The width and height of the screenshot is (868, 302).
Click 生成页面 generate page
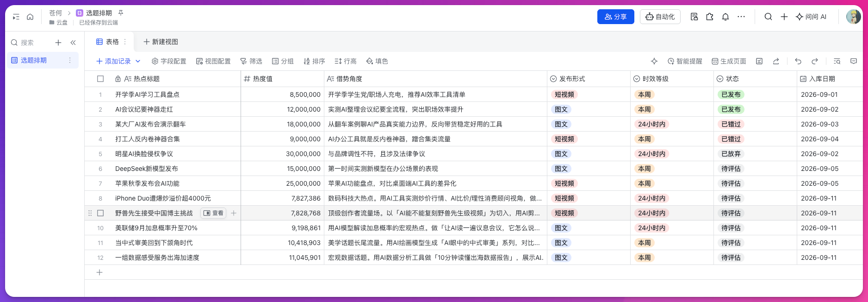[x=729, y=61]
